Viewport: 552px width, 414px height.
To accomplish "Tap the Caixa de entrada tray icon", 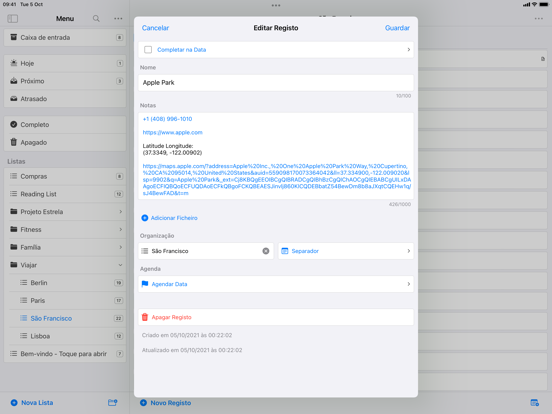I will pyautogui.click(x=13, y=37).
